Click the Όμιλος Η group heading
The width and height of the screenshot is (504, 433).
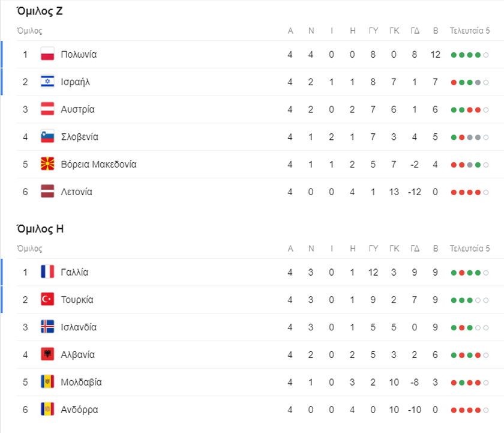[x=40, y=229]
